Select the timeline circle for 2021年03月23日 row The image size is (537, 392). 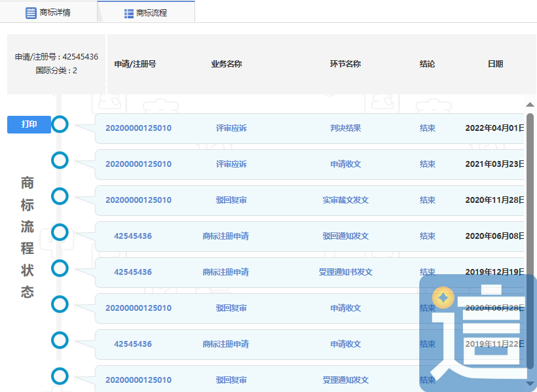click(60, 160)
